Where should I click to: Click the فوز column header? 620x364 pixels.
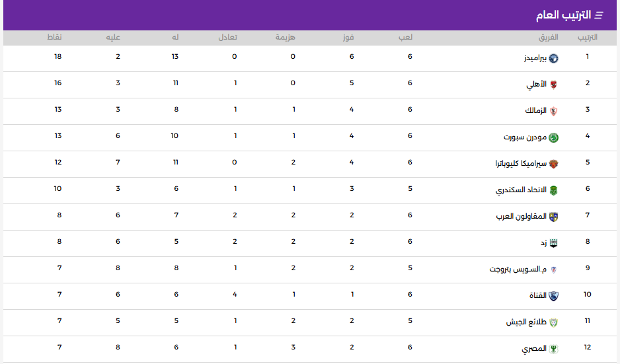coord(348,38)
